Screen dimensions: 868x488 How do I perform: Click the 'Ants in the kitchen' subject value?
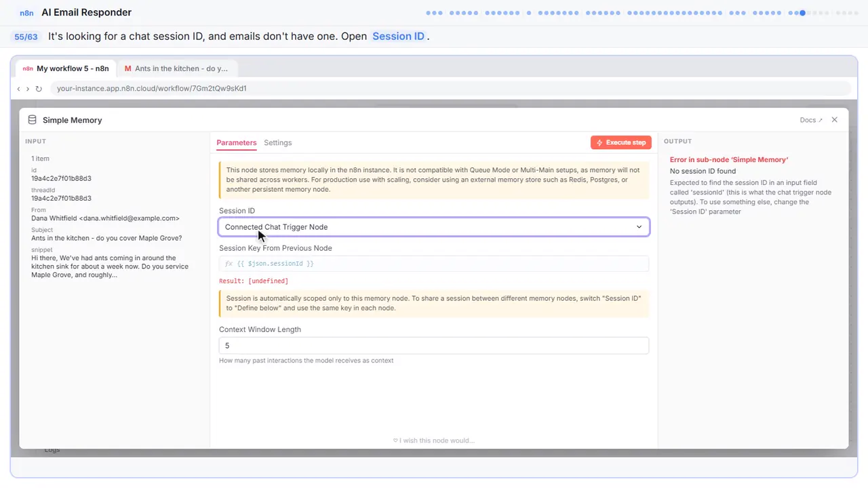pos(106,238)
